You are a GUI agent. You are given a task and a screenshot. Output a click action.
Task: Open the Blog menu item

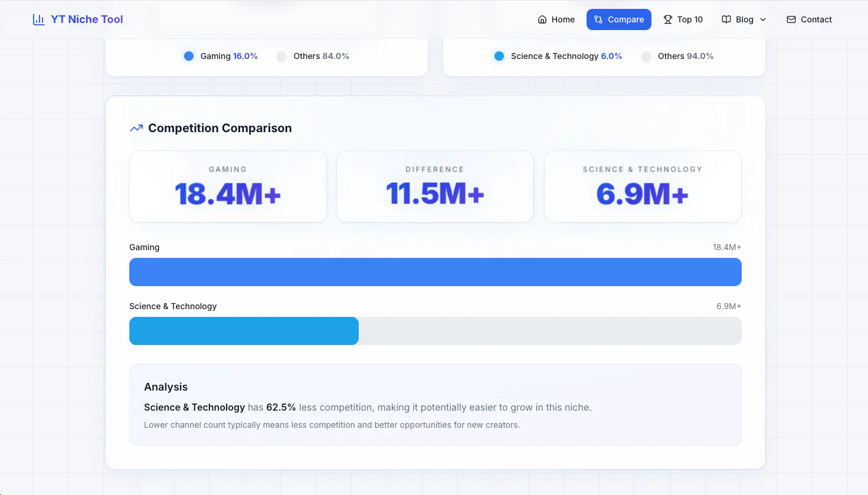point(744,19)
